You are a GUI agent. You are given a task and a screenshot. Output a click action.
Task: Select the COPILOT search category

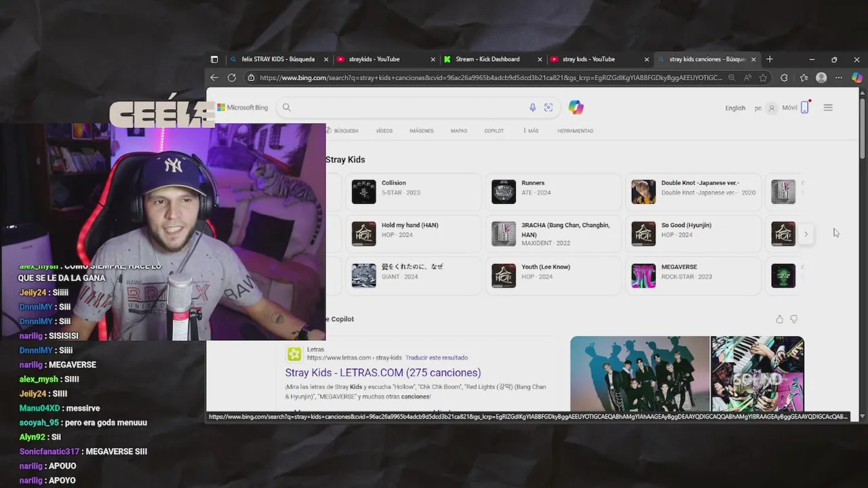[494, 131]
